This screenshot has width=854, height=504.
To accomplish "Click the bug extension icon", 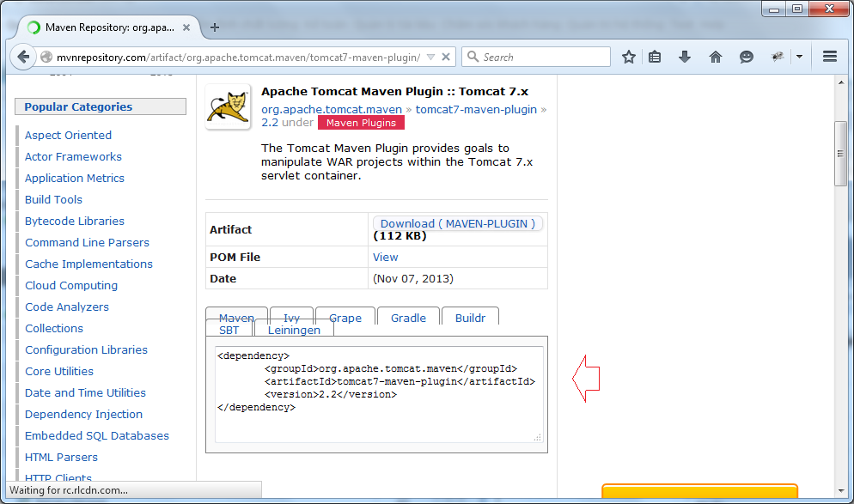I will (778, 57).
